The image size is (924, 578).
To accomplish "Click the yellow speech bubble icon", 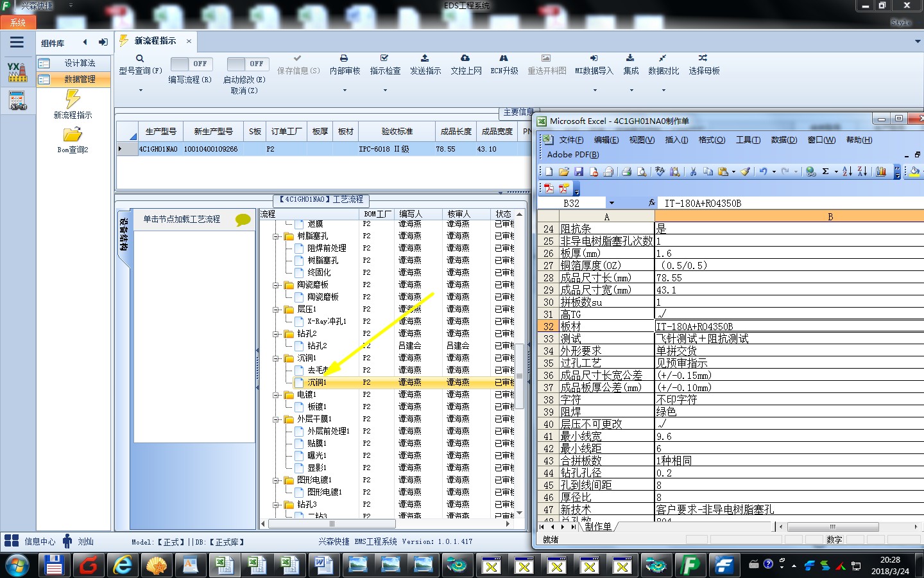I will pyautogui.click(x=243, y=220).
